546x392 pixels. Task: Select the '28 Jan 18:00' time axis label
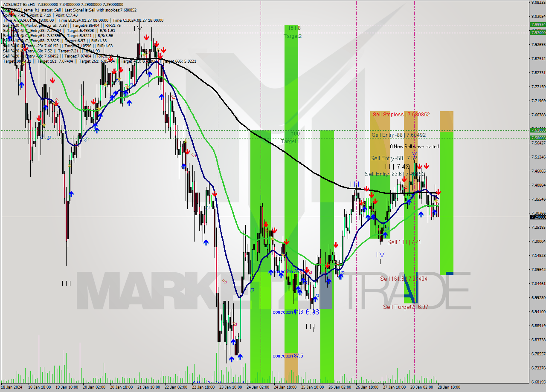click(449, 387)
